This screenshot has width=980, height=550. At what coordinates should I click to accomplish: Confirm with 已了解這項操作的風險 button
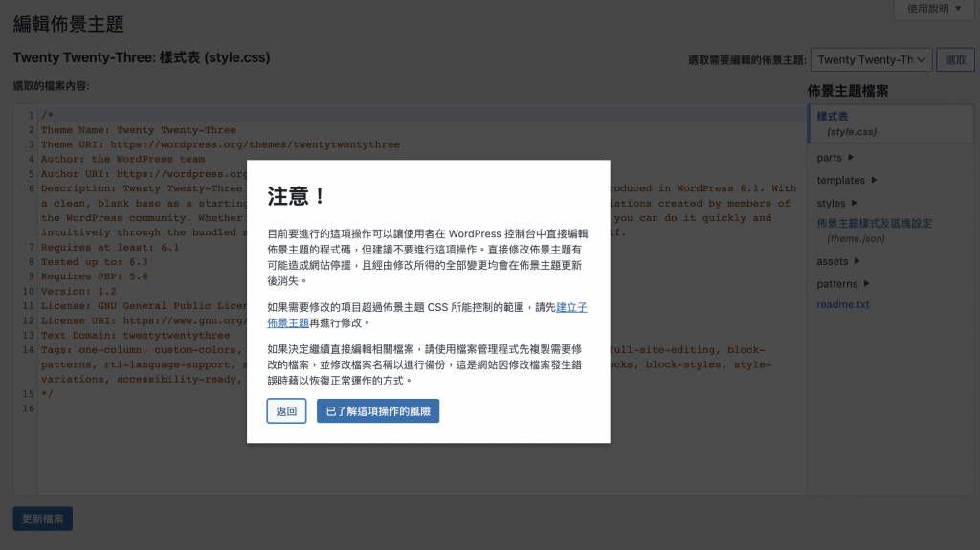[377, 410]
